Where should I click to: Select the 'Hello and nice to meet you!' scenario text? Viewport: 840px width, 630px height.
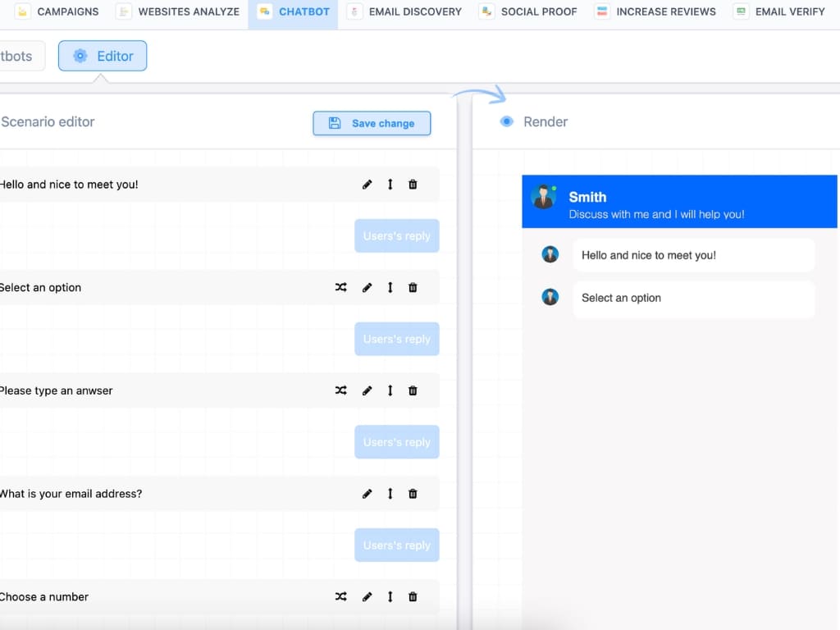(69, 185)
